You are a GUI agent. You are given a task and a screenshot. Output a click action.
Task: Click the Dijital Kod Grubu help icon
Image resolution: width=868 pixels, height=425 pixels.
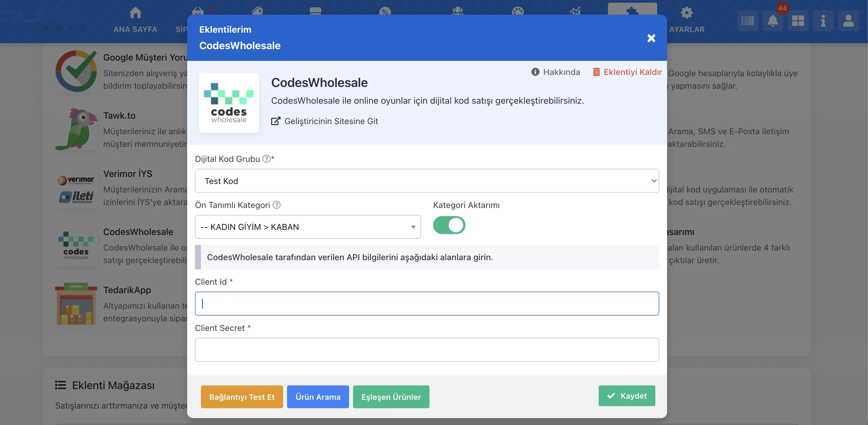pos(266,159)
